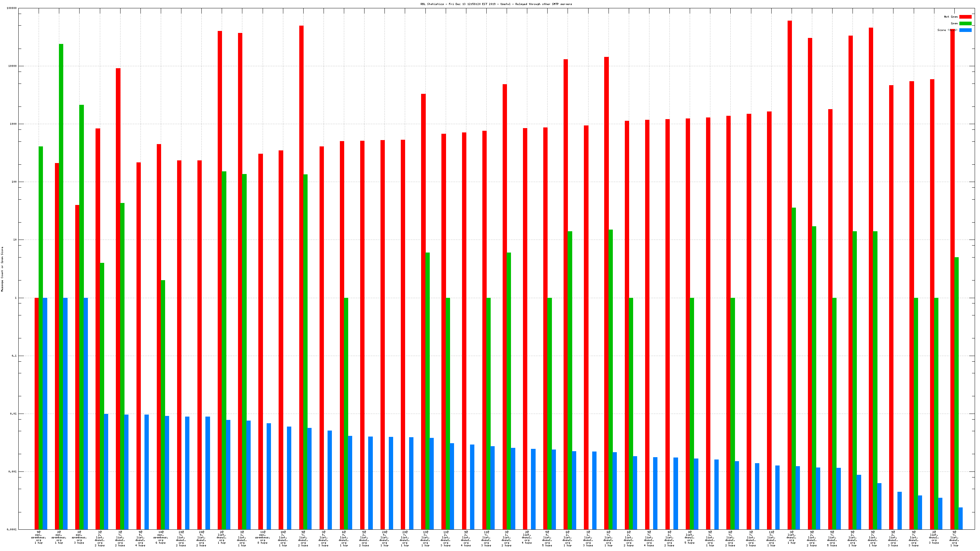Click the 0.0001 y-axis tick label
Viewport: 980px width, 551px height.
[12, 529]
